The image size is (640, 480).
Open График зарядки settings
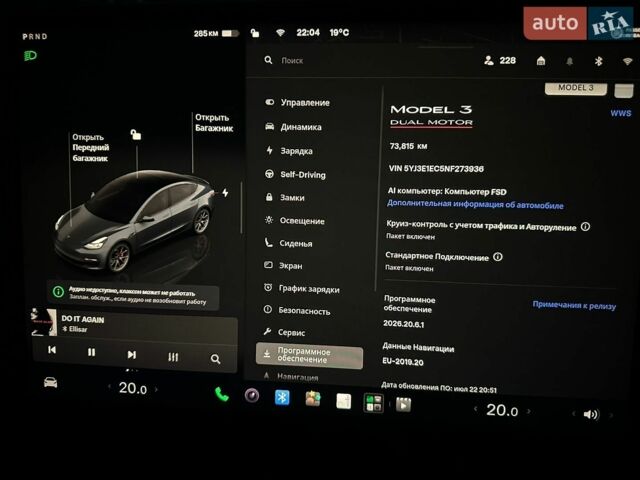[x=302, y=289]
